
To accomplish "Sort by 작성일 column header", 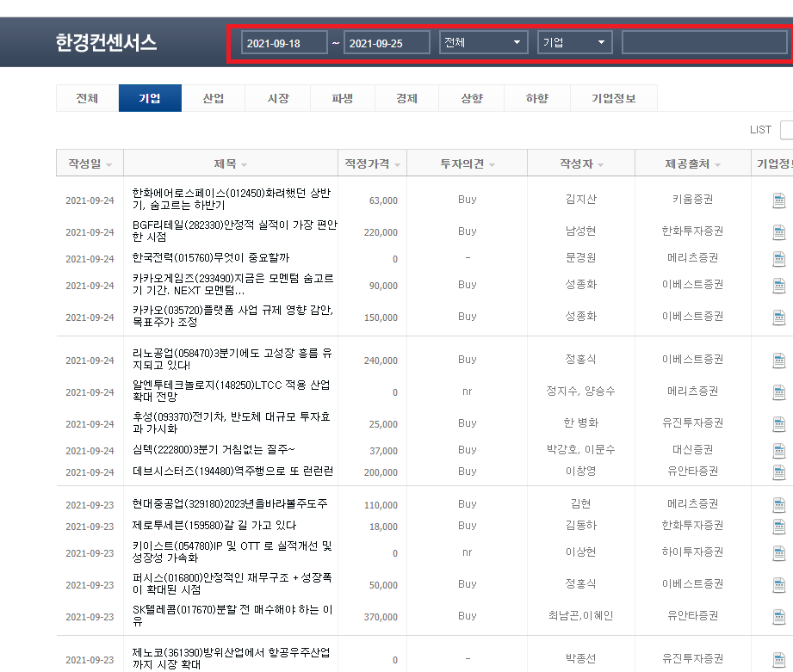I will click(90, 163).
